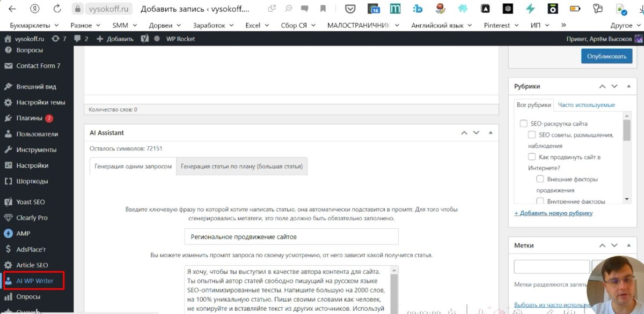Open Yoast SEO sidebar menu
The height and width of the screenshot is (314, 644).
(31, 202)
